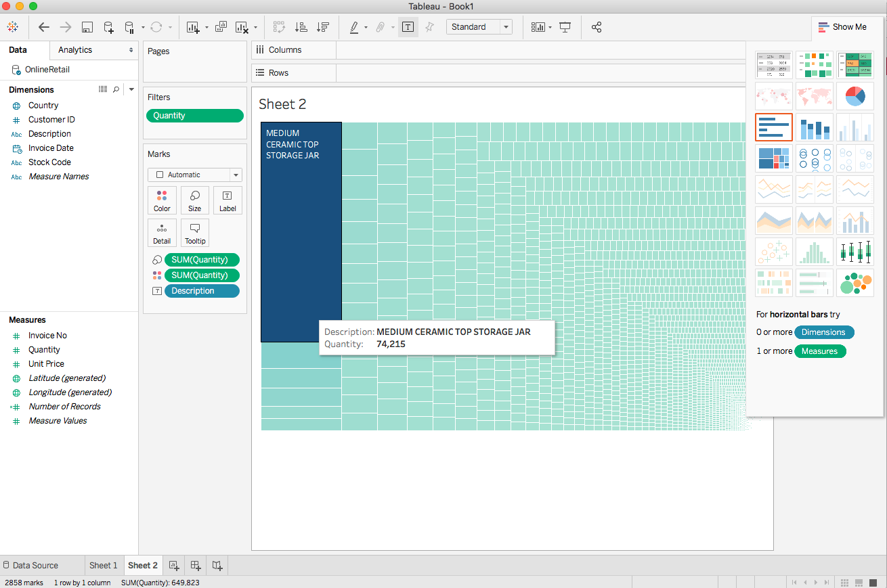Image resolution: width=887 pixels, height=588 pixels.
Task: Open the Automatic mark type dropdown
Action: (x=234, y=175)
